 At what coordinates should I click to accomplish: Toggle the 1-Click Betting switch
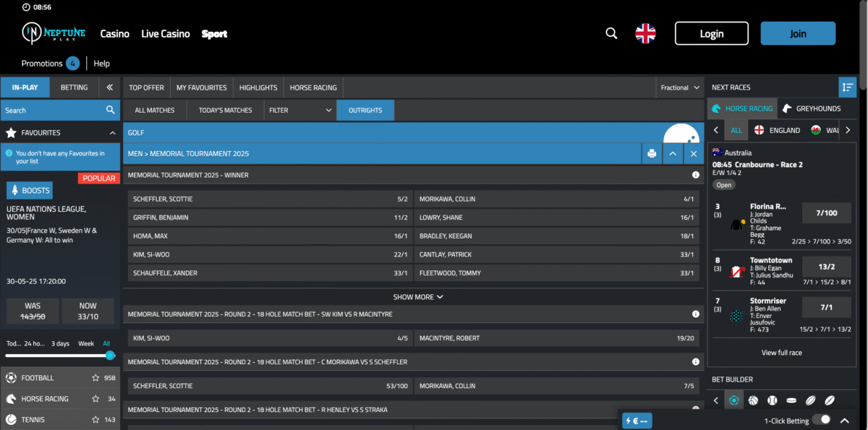point(821,420)
